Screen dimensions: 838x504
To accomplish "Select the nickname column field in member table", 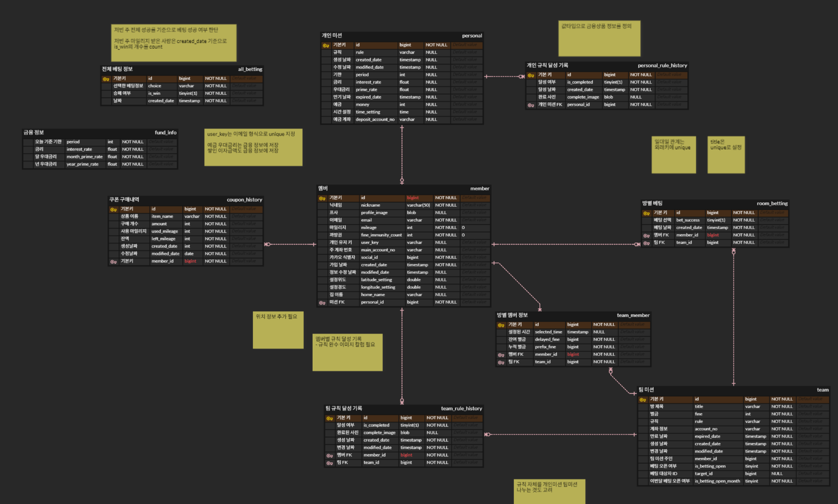I will [x=371, y=205].
